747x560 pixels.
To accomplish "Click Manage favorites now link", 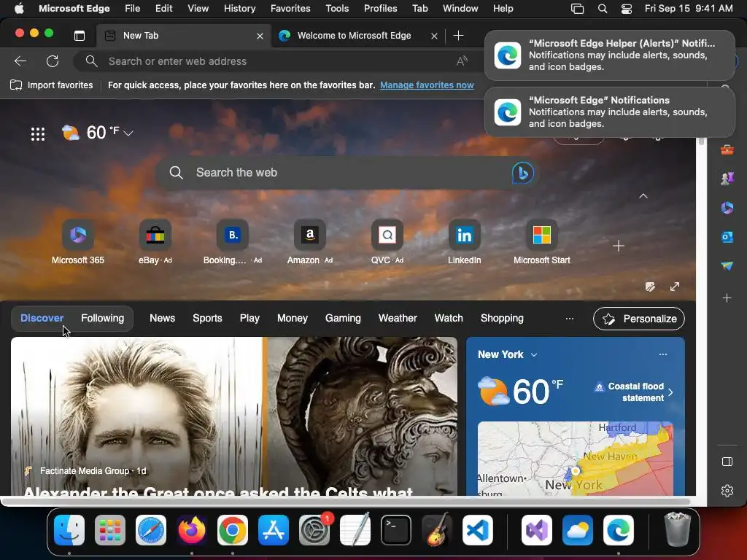I will [427, 85].
